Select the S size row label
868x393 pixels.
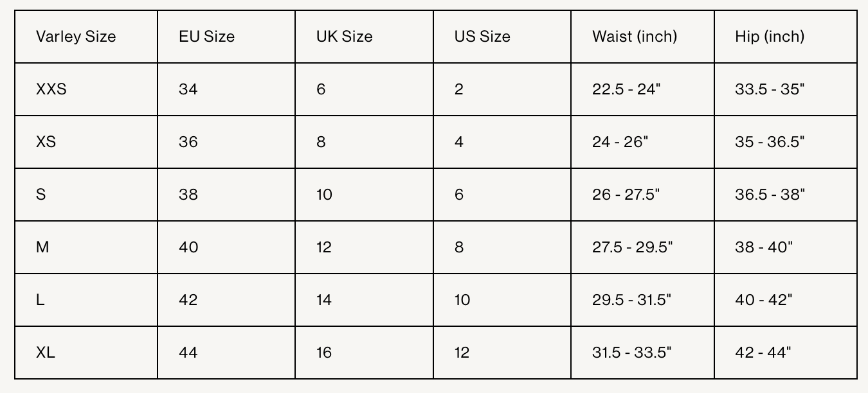[86, 195]
